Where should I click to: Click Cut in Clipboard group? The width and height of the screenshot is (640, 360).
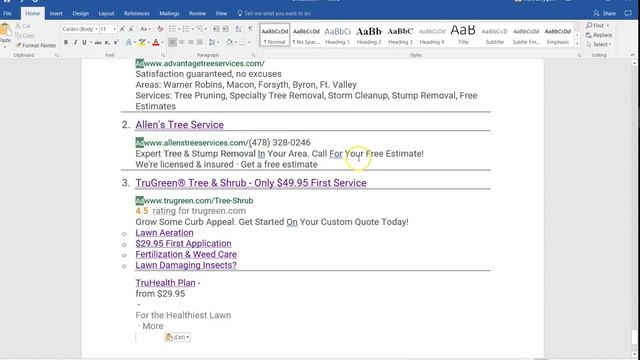click(23, 26)
